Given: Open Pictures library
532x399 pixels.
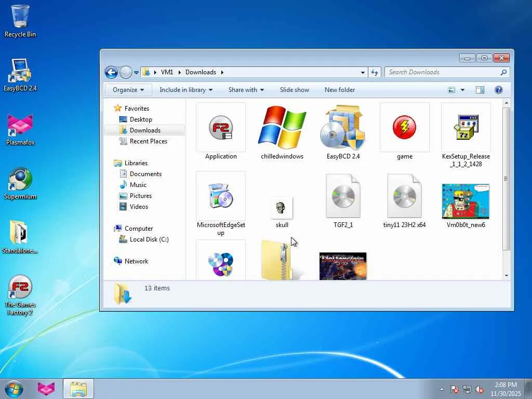Looking at the screenshot, I should click(x=140, y=196).
